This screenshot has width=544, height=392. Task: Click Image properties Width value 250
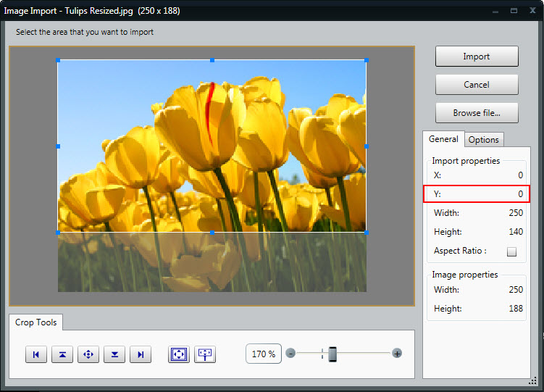coord(516,290)
